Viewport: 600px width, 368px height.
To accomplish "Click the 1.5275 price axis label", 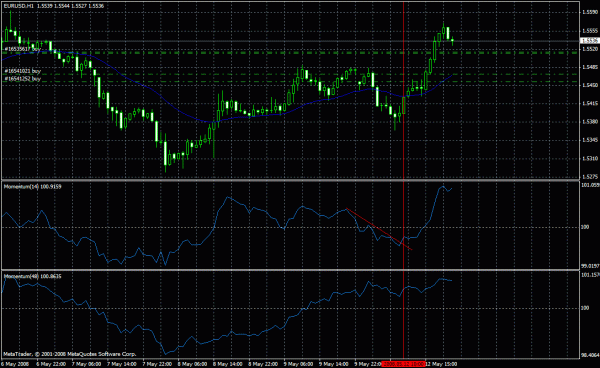I will tap(590, 176).
